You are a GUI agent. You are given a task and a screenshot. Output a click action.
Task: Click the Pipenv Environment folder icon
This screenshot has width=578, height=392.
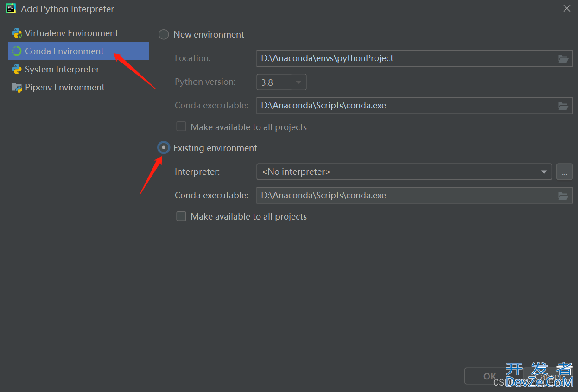coord(17,88)
